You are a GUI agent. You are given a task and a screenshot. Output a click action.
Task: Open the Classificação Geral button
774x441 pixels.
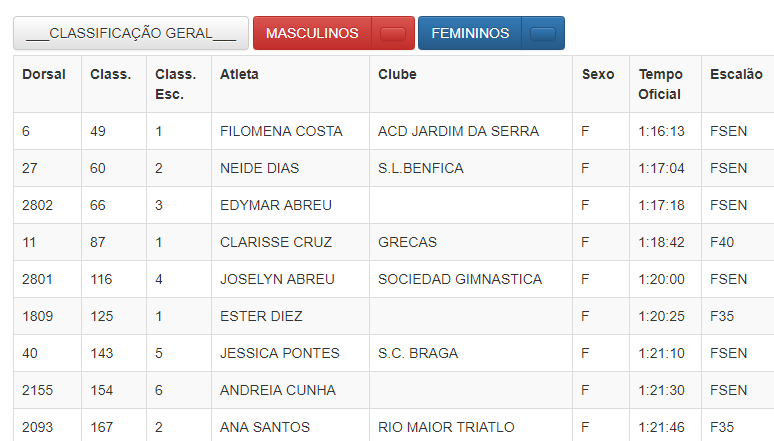[131, 33]
